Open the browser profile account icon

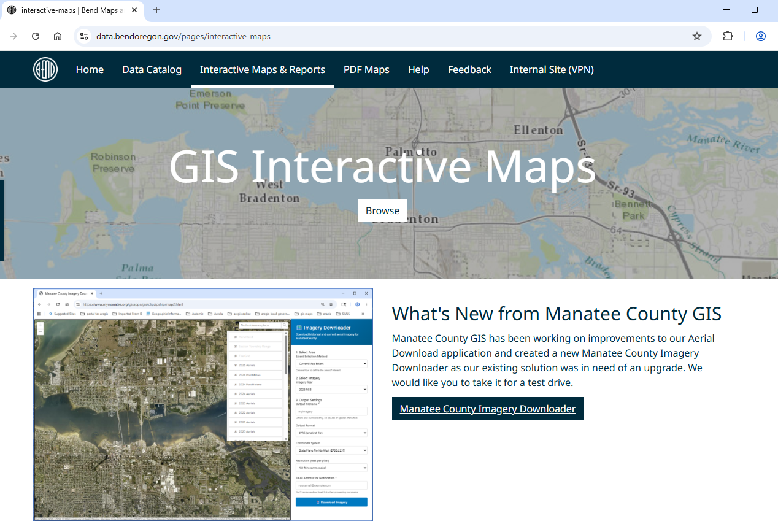click(761, 36)
